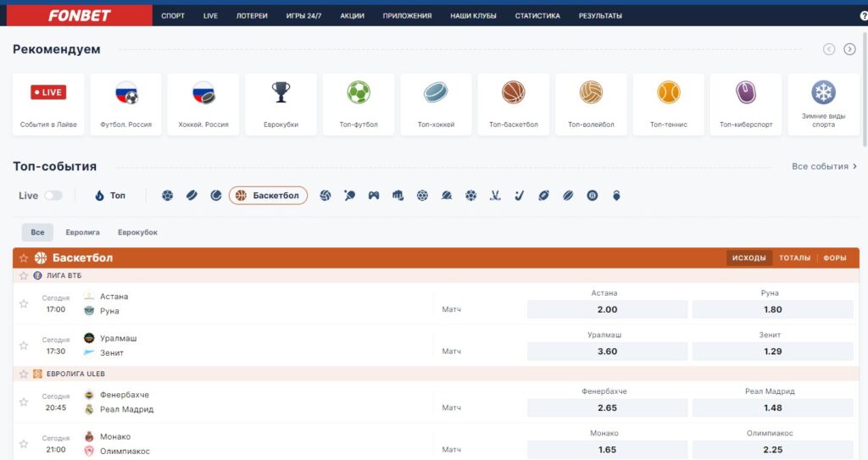Select the volleyball sport filter icon
868x460 pixels.
coord(325,196)
